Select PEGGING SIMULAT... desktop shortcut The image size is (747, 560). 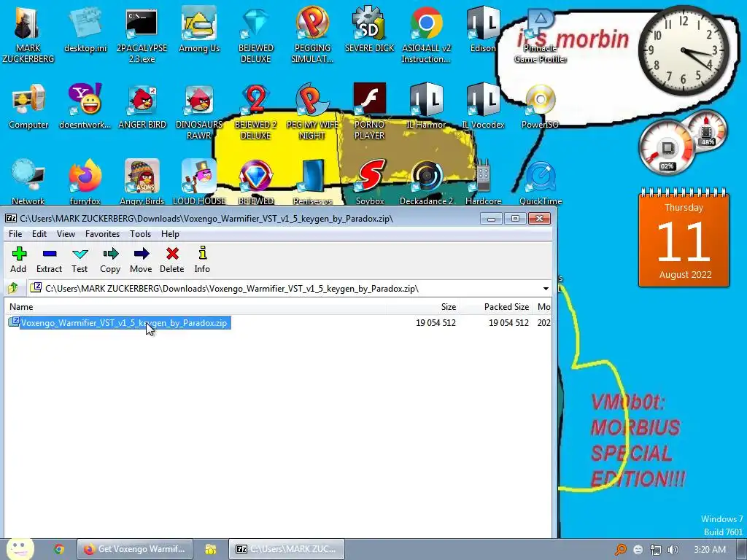312,35
